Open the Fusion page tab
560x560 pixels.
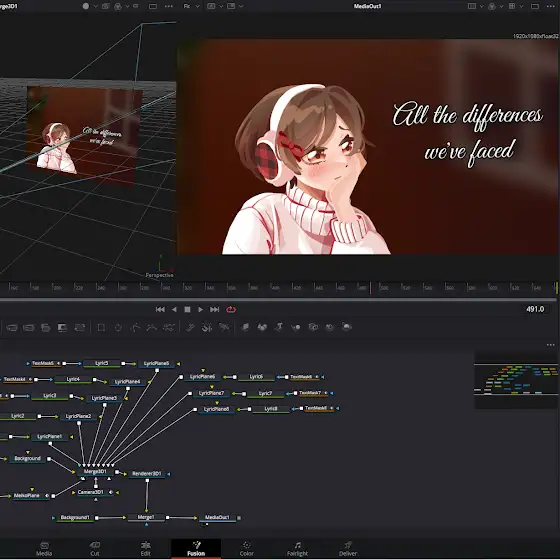coord(196,549)
